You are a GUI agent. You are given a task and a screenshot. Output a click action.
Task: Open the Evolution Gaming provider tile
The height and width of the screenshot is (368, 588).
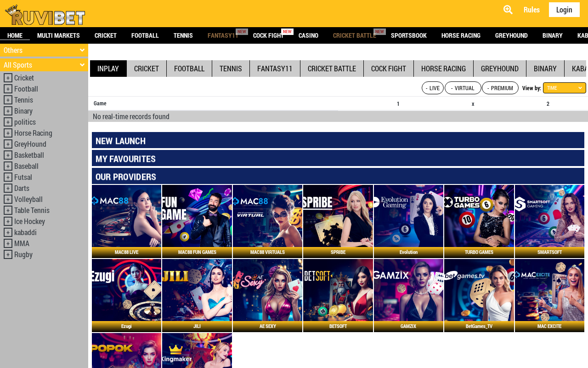(x=408, y=221)
